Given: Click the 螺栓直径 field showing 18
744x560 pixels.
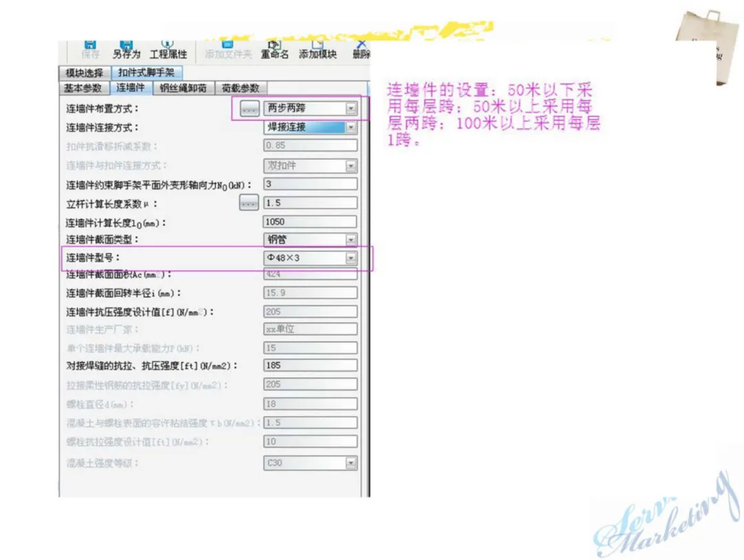Looking at the screenshot, I should coord(310,404).
